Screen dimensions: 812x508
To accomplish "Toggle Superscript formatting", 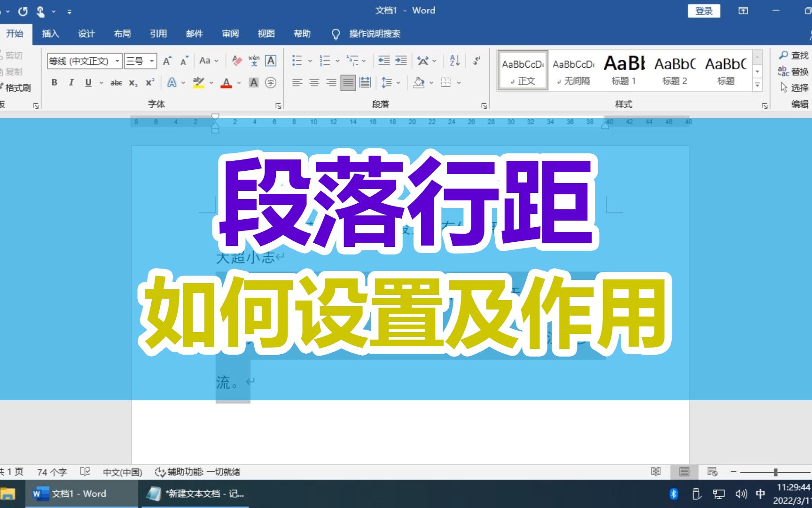I will click(150, 83).
